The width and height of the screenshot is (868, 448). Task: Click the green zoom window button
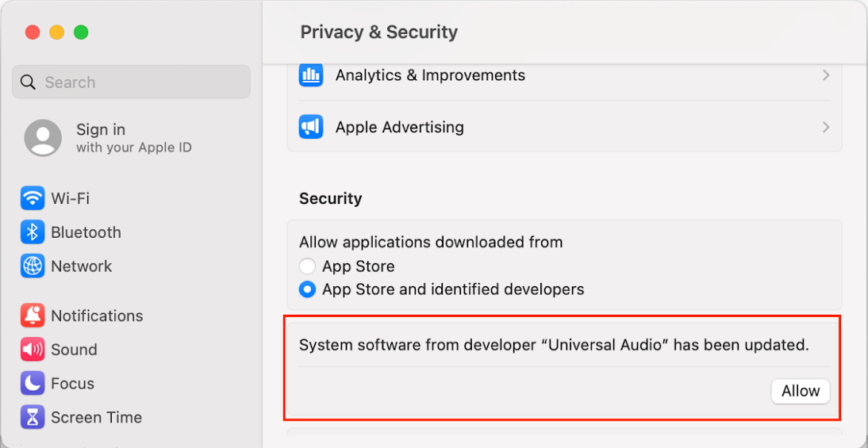(x=81, y=33)
